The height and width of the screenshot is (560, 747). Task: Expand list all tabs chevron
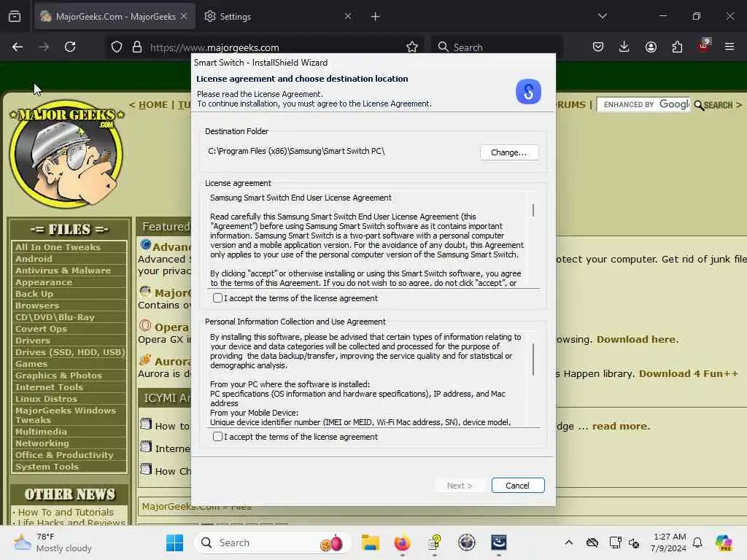coord(602,16)
